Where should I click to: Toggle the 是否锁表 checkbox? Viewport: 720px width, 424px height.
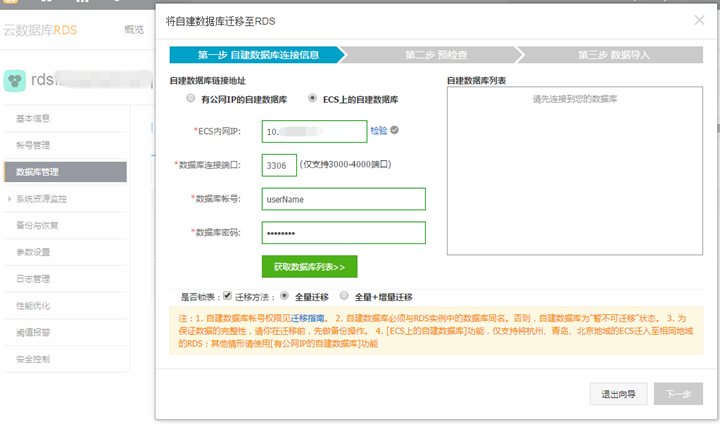[x=227, y=296]
